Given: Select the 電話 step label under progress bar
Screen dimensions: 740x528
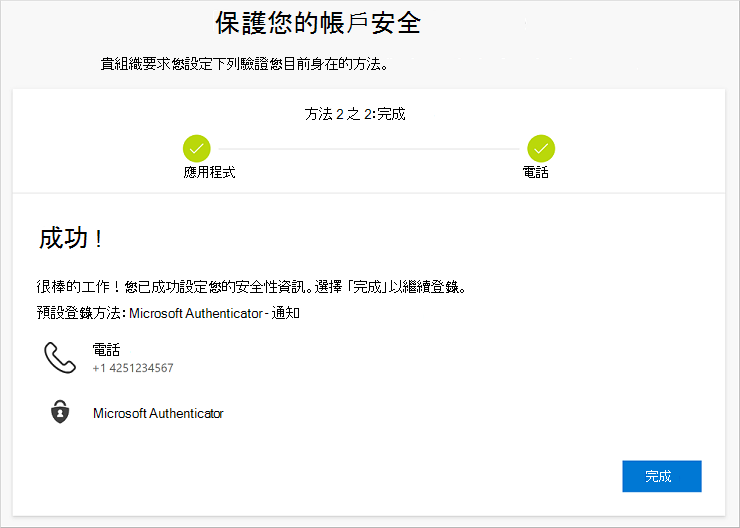Looking at the screenshot, I should click(536, 172).
